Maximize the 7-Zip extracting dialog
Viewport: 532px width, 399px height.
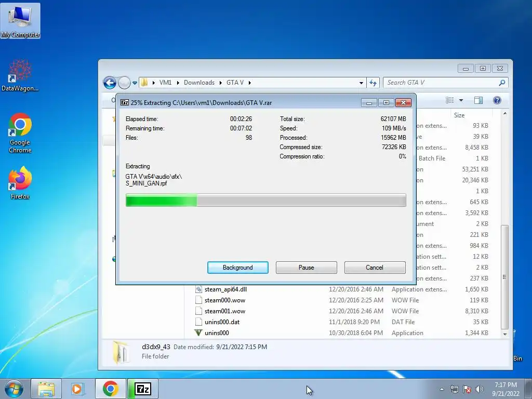click(386, 102)
